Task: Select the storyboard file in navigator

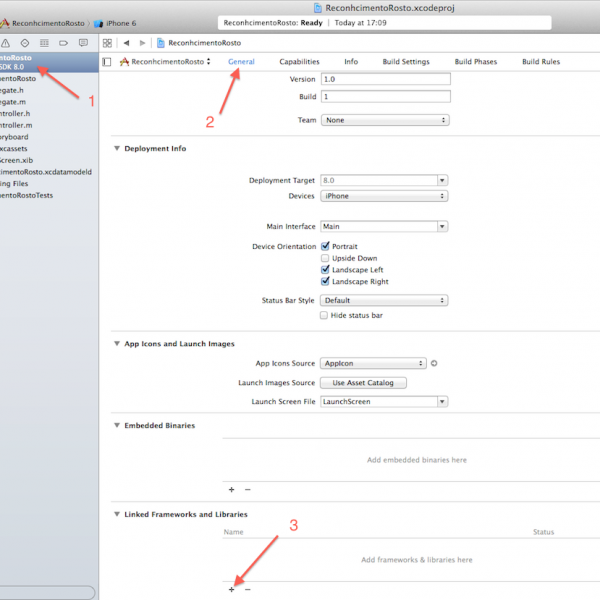Action: (49, 137)
